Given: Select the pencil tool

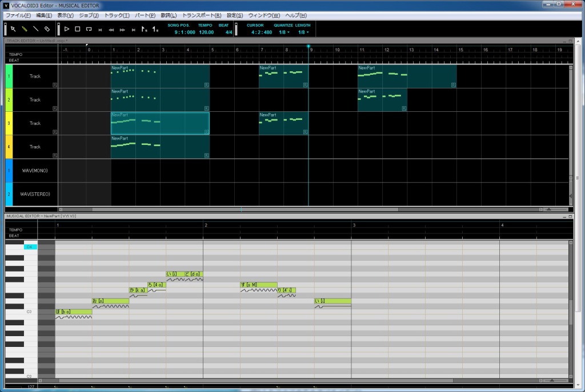Looking at the screenshot, I should click(x=24, y=29).
